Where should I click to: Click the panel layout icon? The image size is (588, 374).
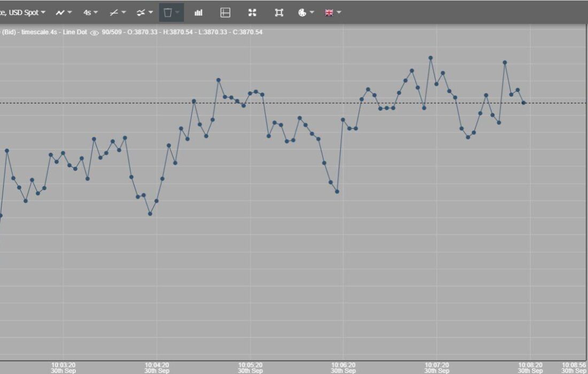(x=226, y=12)
